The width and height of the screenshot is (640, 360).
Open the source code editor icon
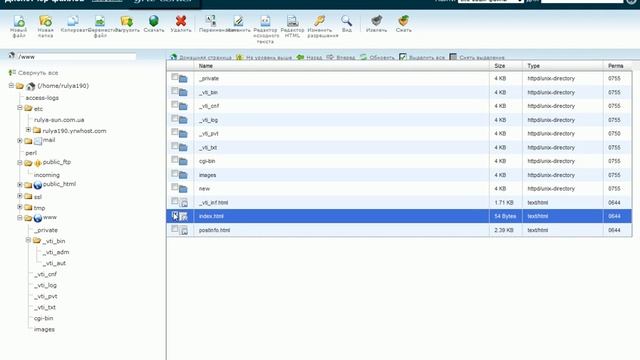pos(265,21)
